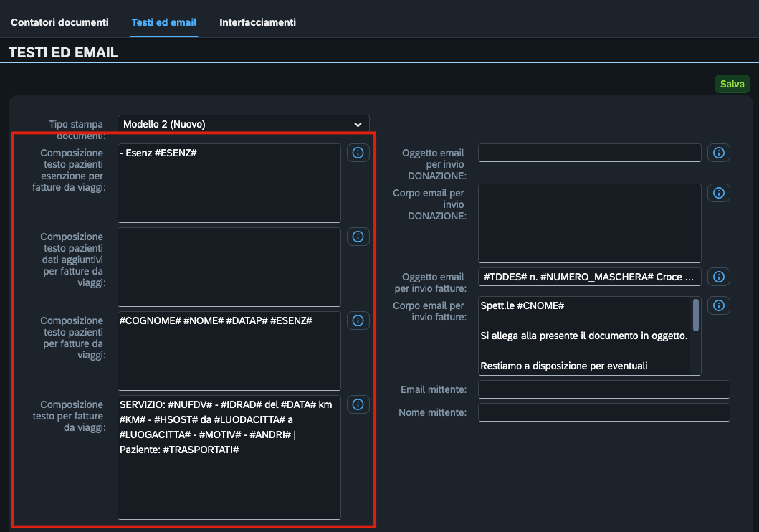
Task: Open the Interfacciamenti tab
Action: (257, 22)
